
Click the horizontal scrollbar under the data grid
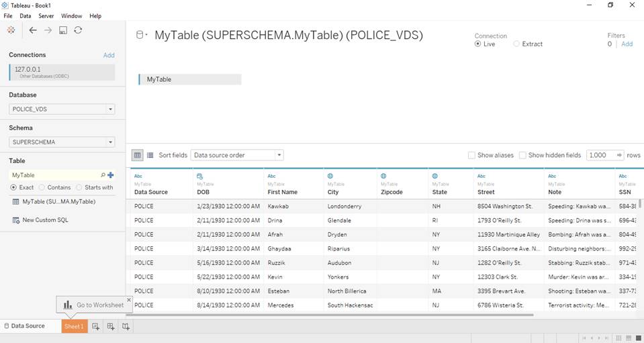pyautogui.click(x=329, y=314)
